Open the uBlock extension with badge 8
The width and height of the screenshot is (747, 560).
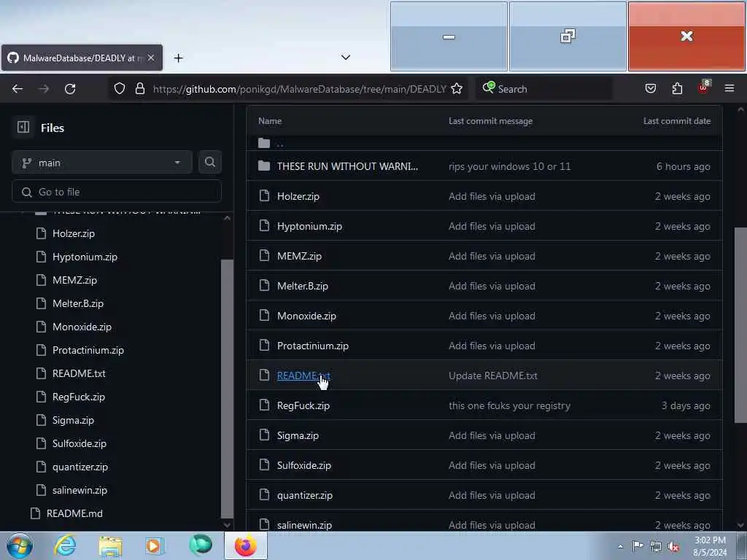(704, 87)
